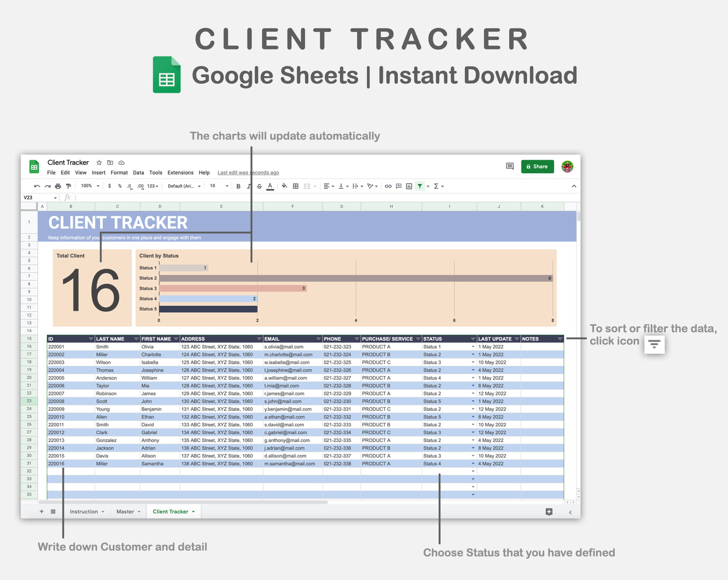Click the functions sigma icon
728x580 pixels.
436,186
